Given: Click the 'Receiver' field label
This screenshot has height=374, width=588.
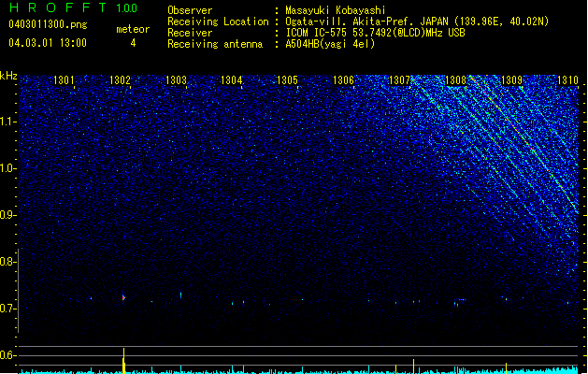Looking at the screenshot, I should pos(190,33).
